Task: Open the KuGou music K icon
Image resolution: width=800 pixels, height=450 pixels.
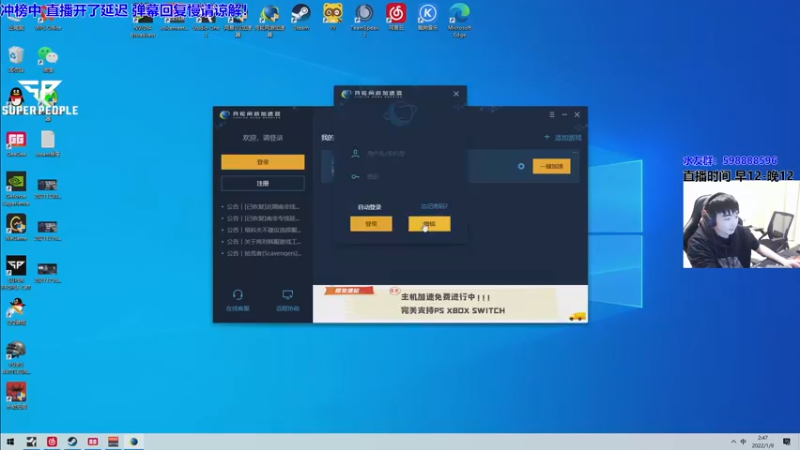Action: click(428, 17)
